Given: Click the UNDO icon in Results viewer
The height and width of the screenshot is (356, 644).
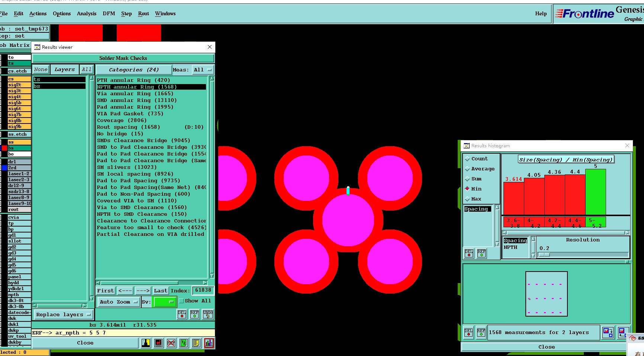Looking at the screenshot, I should (208, 314).
